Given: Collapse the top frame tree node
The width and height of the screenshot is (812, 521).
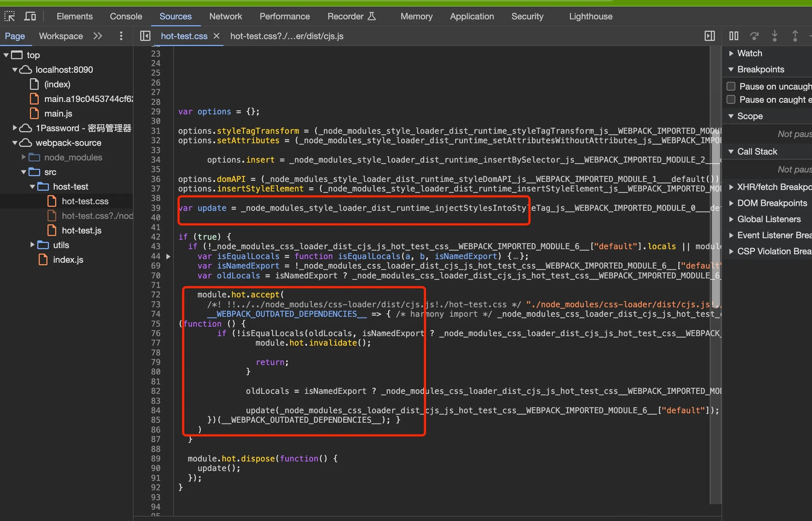Looking at the screenshot, I should (x=6, y=55).
